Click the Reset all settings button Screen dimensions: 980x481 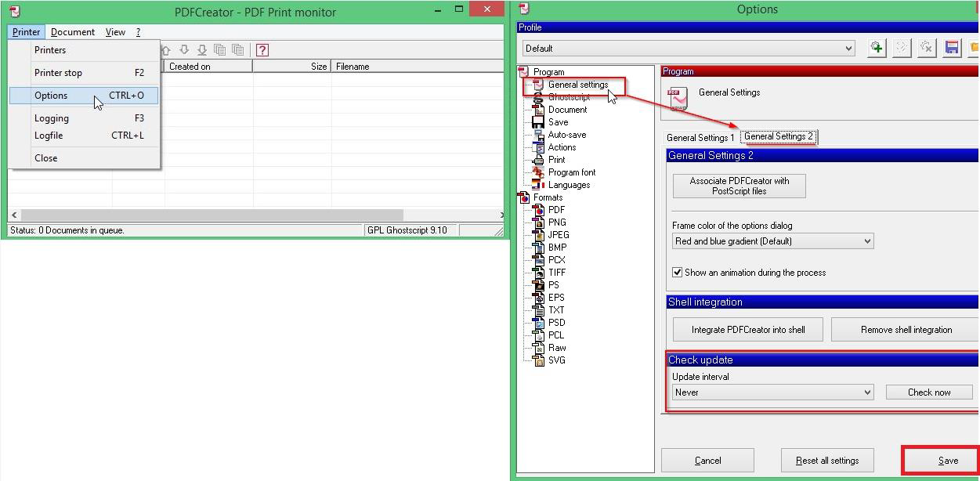click(x=827, y=461)
